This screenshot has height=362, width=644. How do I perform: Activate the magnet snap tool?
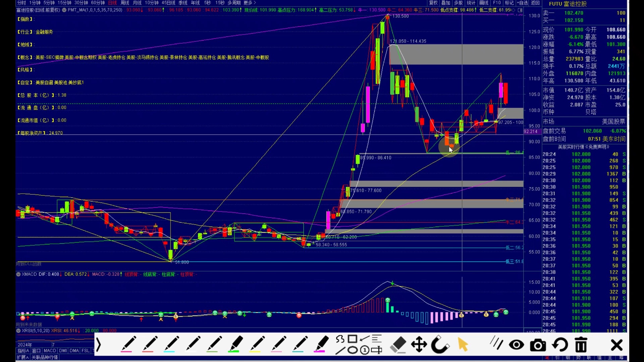440,345
